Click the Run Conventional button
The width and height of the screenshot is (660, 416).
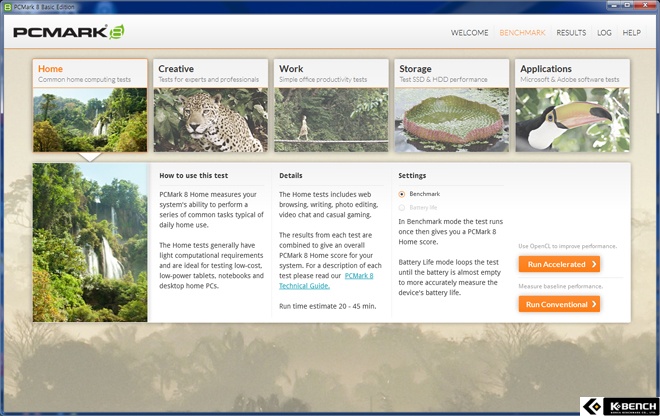(x=559, y=304)
